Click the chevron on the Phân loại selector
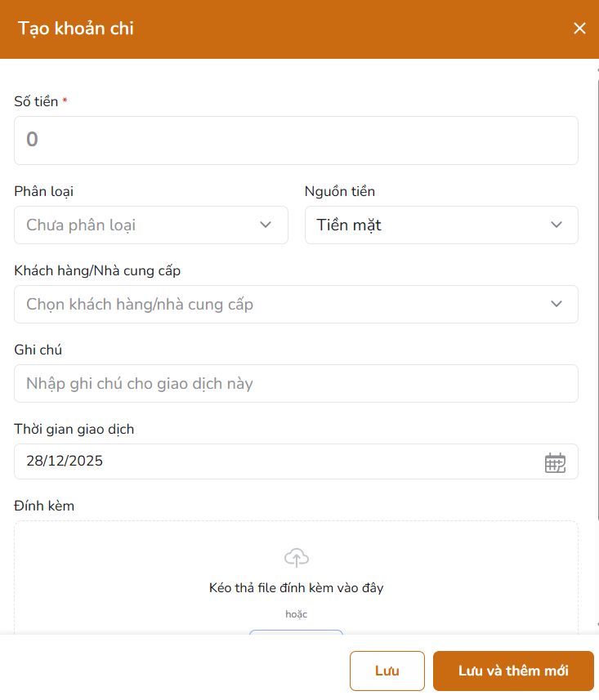Viewport: 599px width, 700px height. tap(265, 225)
